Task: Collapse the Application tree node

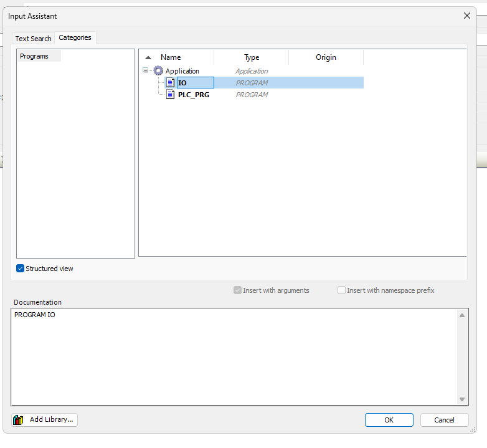Action: (145, 70)
